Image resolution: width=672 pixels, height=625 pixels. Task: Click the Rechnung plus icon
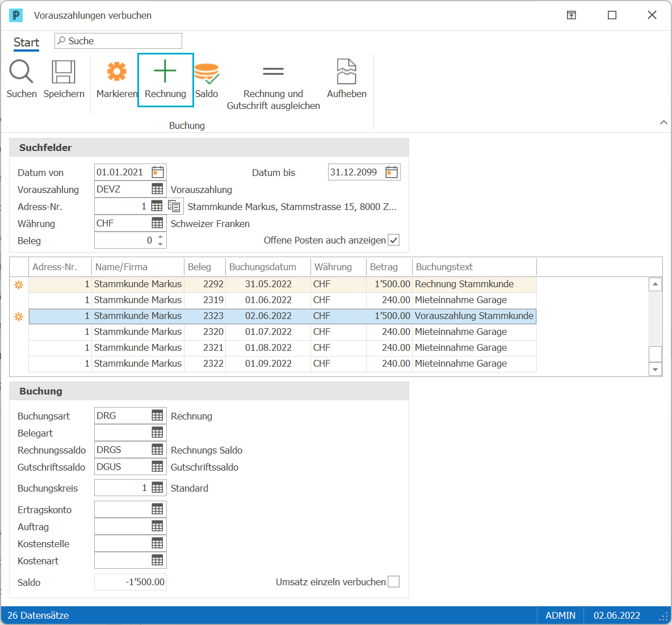[165, 71]
